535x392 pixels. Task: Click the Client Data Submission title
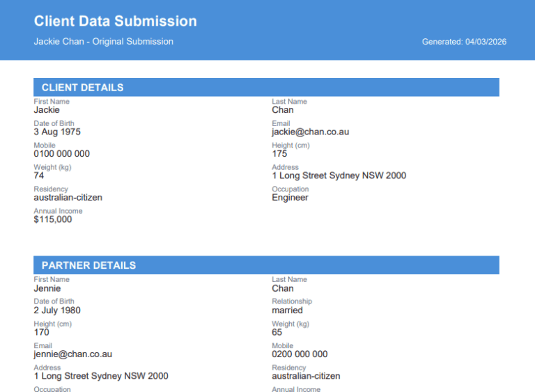[x=115, y=22]
